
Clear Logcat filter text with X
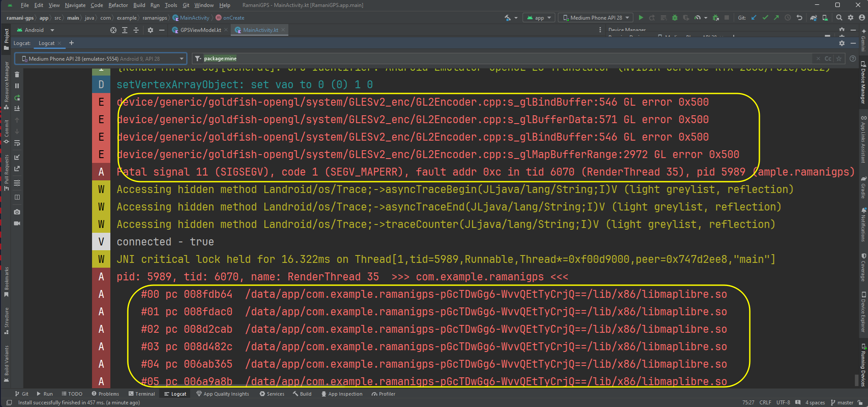coord(818,59)
